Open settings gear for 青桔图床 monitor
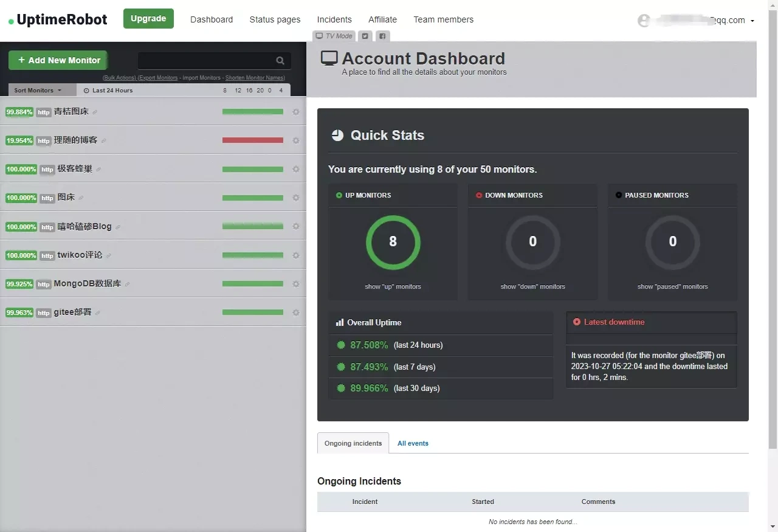778x532 pixels. (296, 112)
